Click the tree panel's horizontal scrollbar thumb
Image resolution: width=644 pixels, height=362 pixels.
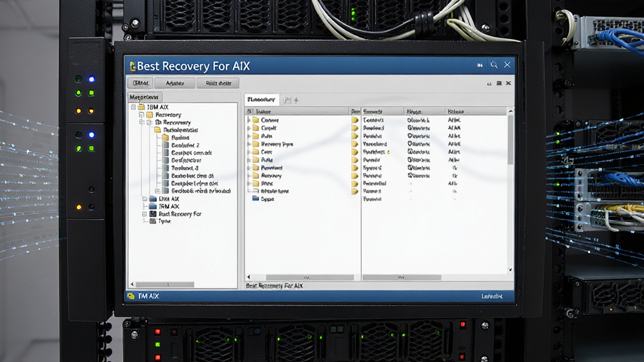pyautogui.click(x=165, y=285)
